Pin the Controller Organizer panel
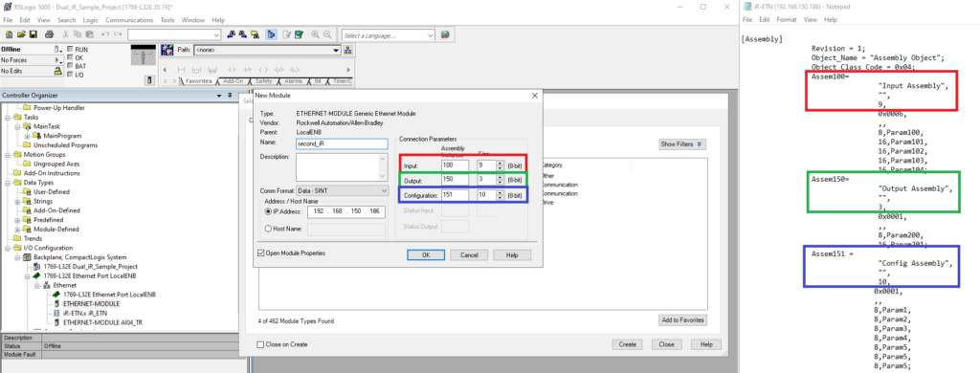 click(230, 95)
